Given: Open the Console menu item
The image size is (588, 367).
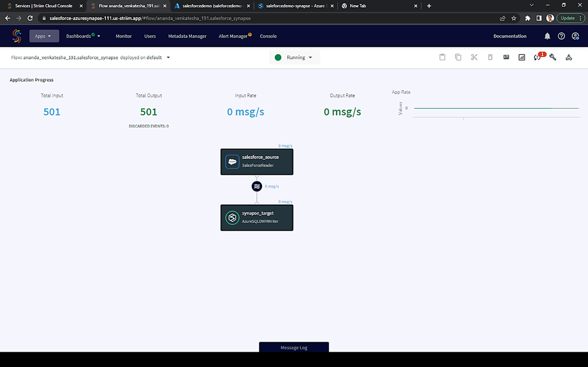Looking at the screenshot, I should (268, 36).
